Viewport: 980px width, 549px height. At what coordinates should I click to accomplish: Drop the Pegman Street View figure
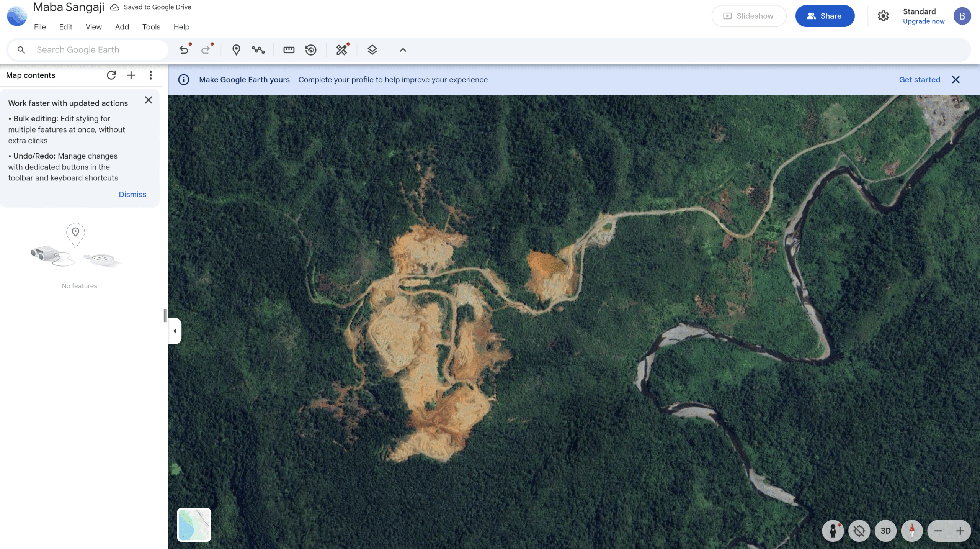coord(833,531)
